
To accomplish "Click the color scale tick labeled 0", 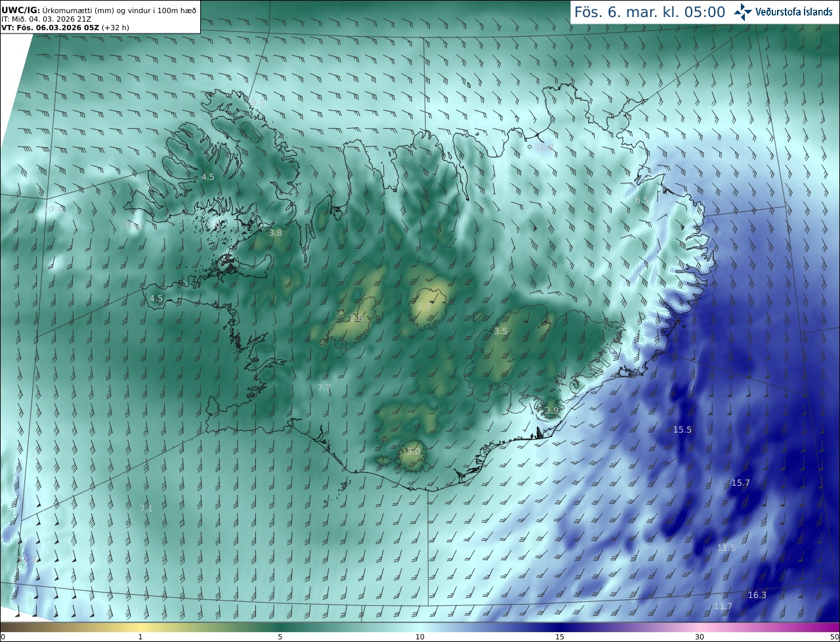I will coord(3,637).
